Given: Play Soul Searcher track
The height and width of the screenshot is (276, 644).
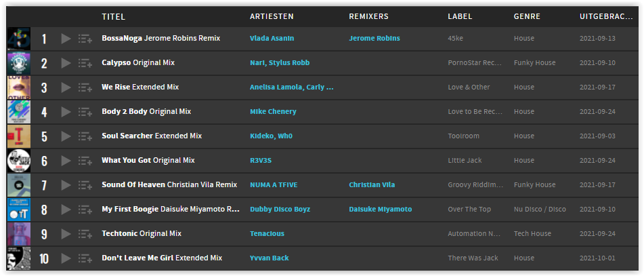Looking at the screenshot, I should pos(66,136).
